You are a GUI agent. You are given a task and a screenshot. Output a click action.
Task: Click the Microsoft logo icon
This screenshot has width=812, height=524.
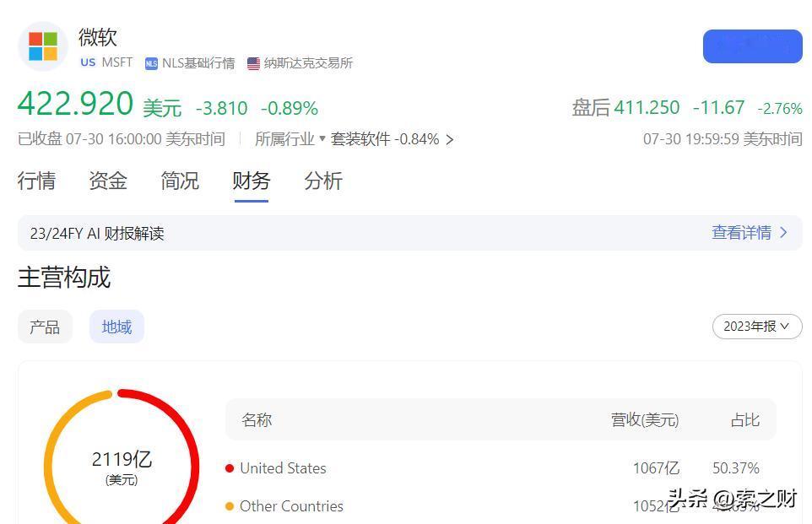[43, 46]
